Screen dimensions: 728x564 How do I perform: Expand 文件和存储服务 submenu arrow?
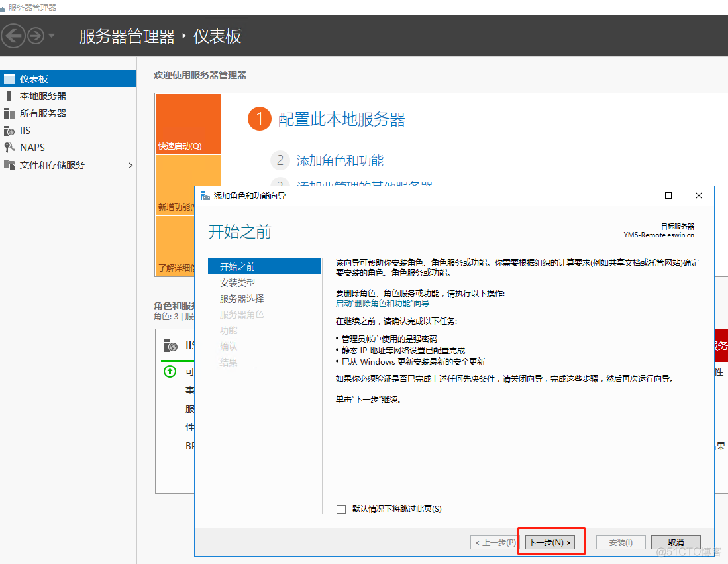point(130,165)
